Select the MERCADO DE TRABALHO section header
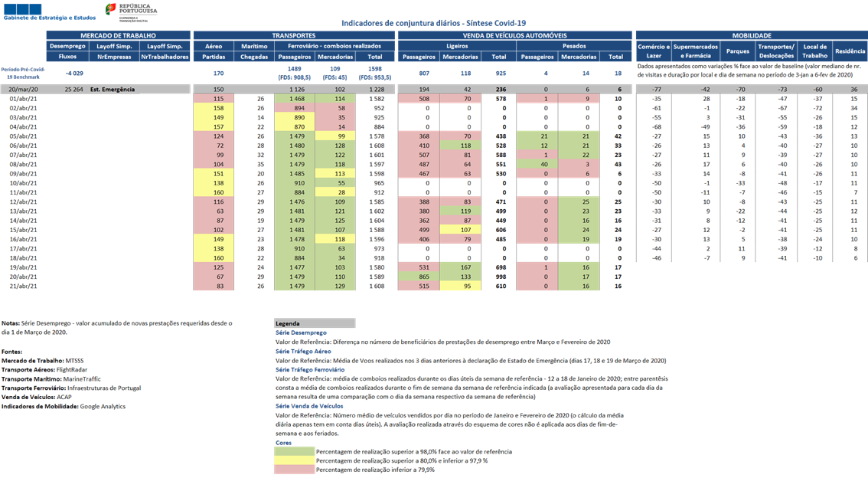This screenshot has height=501, width=868. pos(119,35)
